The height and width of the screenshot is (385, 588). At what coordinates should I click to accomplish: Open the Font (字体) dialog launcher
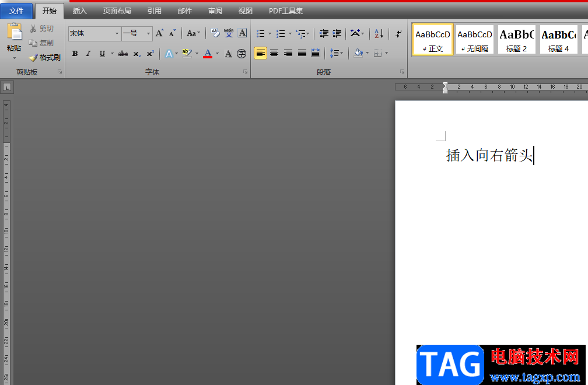245,72
